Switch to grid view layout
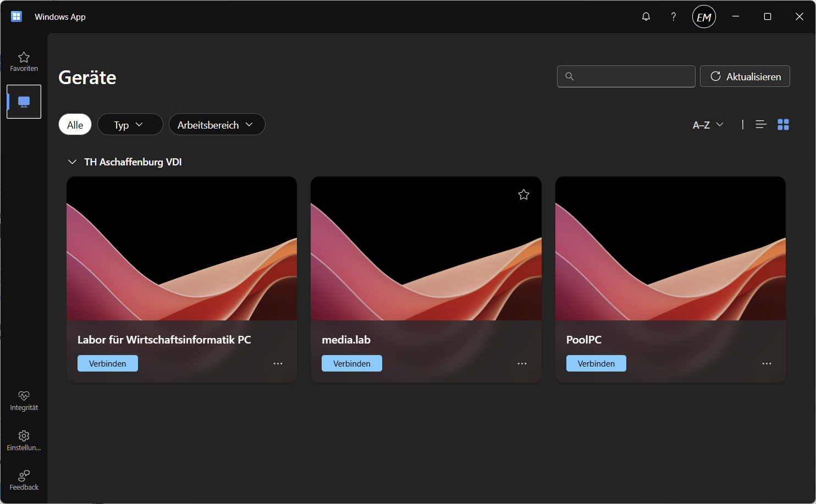 point(783,125)
